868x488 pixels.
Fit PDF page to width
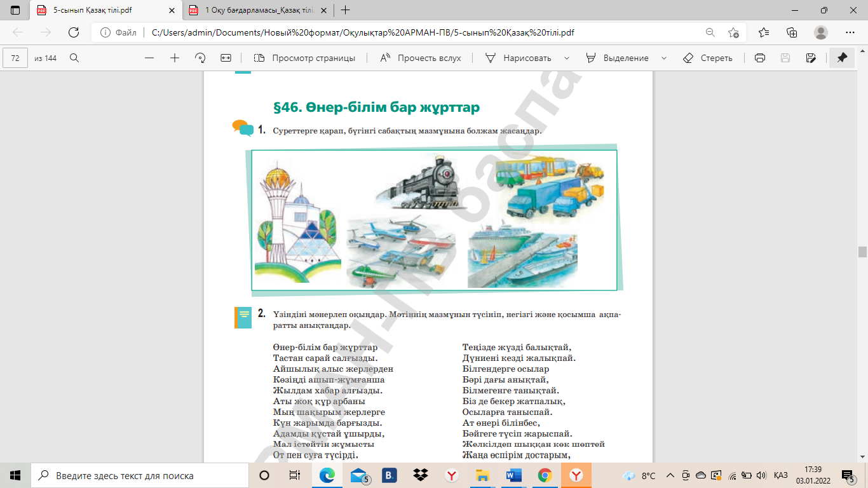pos(226,58)
